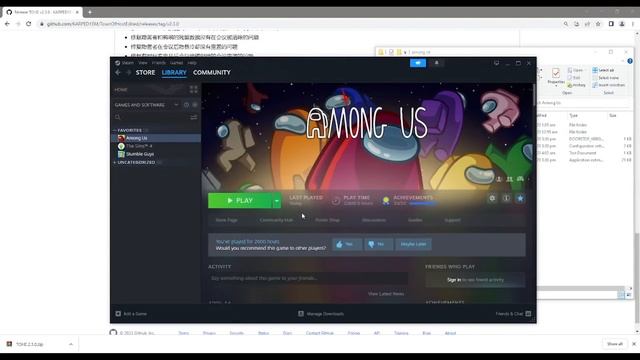Switch to the LIBRARY tab

click(x=174, y=72)
